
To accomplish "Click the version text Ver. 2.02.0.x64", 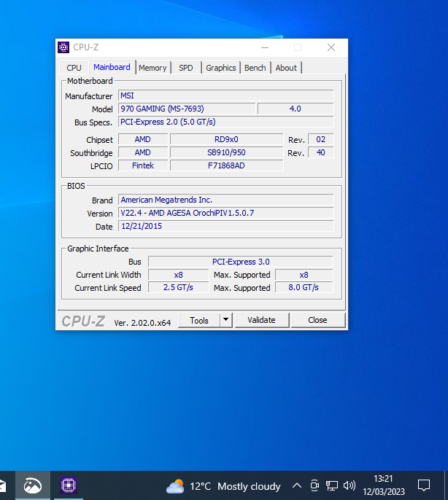I will (x=142, y=323).
